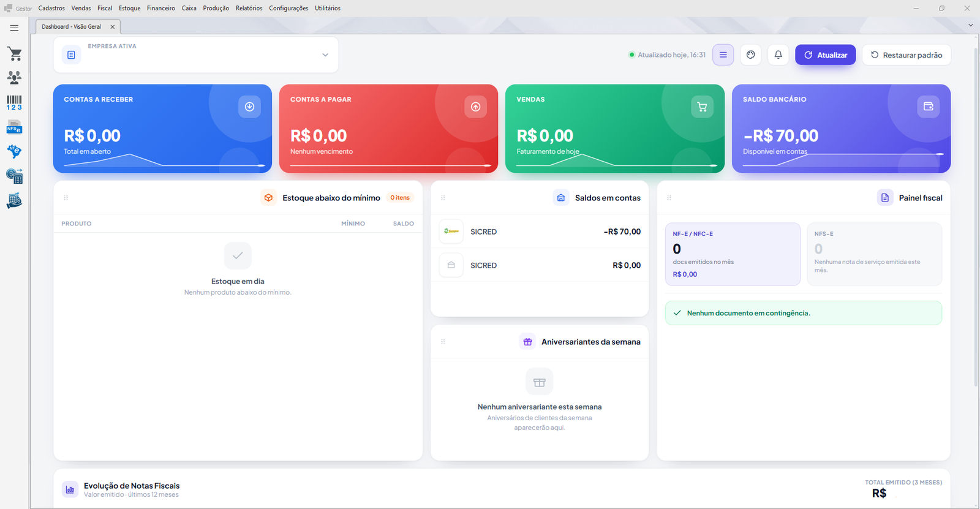Screen dimensions: 980x509
Task: Click the Atualizar button
Action: click(x=826, y=55)
